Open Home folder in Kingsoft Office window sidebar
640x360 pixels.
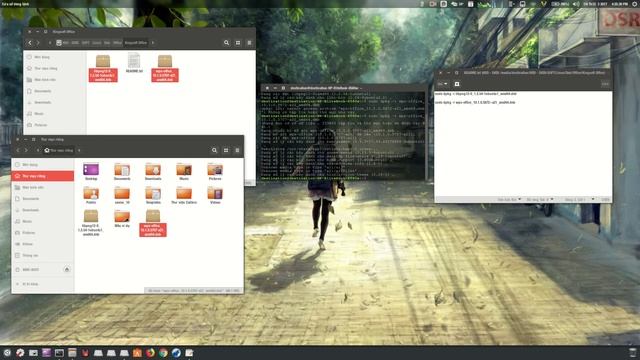click(x=55, y=69)
